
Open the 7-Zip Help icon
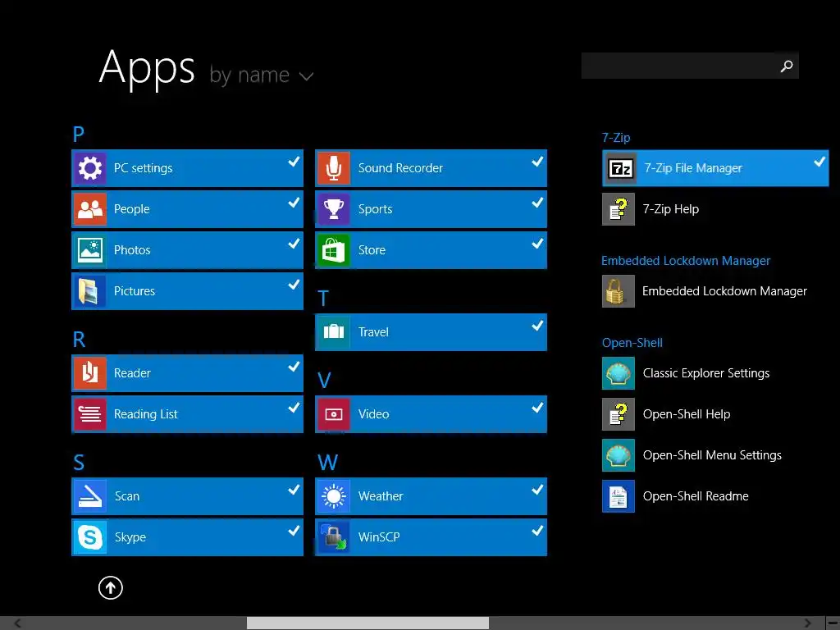click(x=619, y=209)
